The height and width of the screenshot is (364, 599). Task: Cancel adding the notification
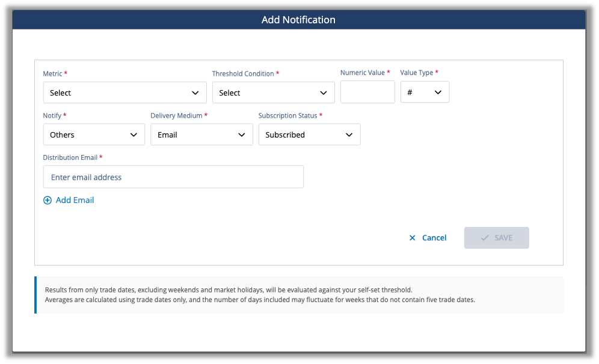pyautogui.click(x=434, y=238)
